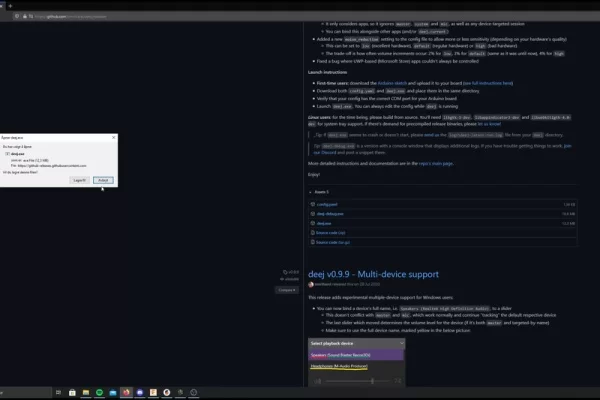
Task: Open the orange notes app on the taskbar
Action: [153, 392]
